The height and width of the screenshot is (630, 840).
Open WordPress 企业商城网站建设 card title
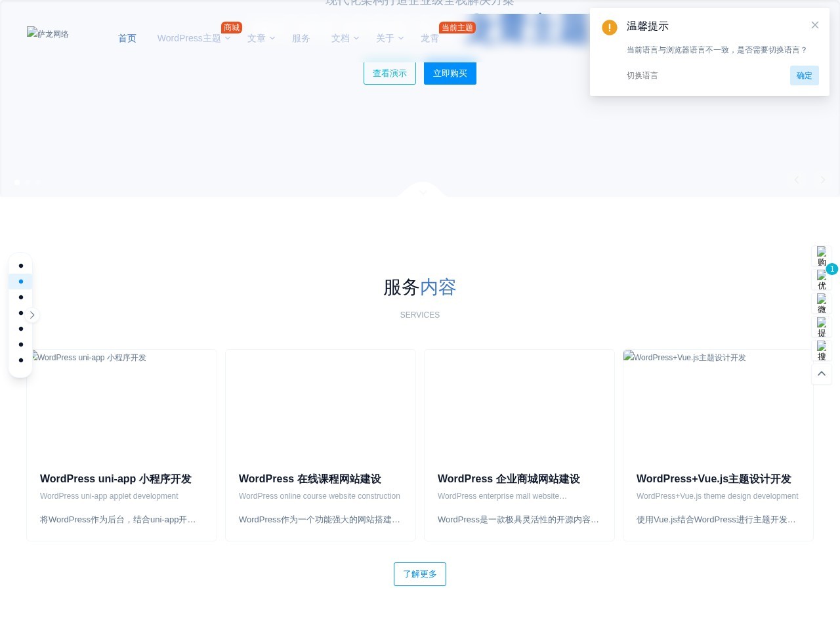(x=509, y=479)
